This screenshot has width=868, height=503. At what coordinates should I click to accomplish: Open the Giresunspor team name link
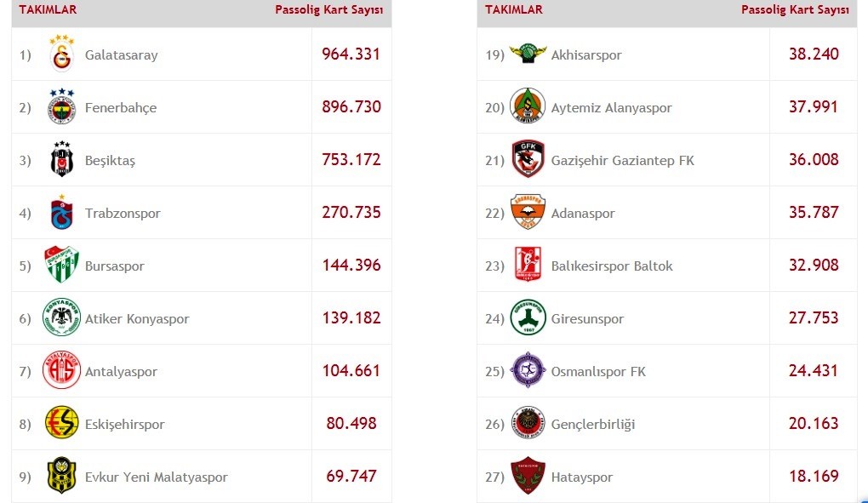pyautogui.click(x=587, y=319)
